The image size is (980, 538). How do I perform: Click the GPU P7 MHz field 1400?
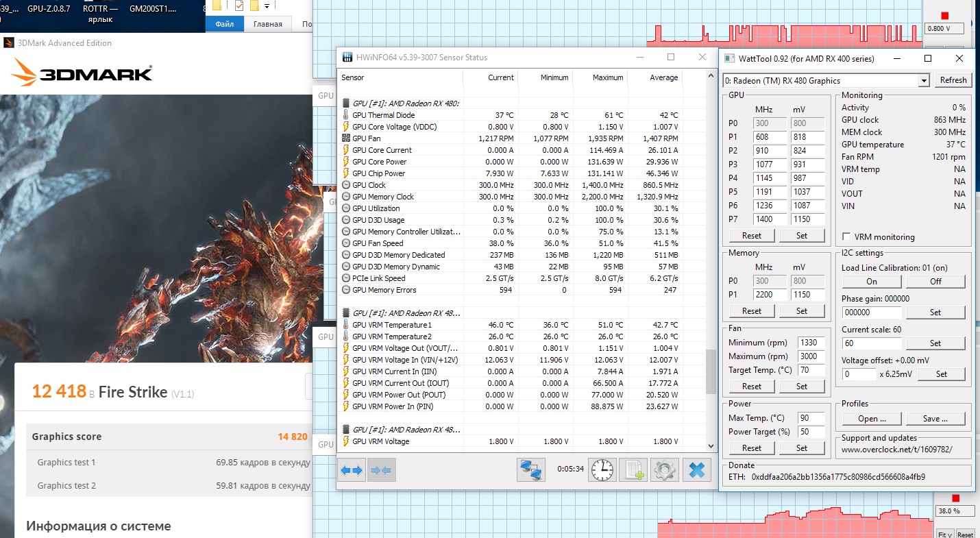tap(770, 219)
